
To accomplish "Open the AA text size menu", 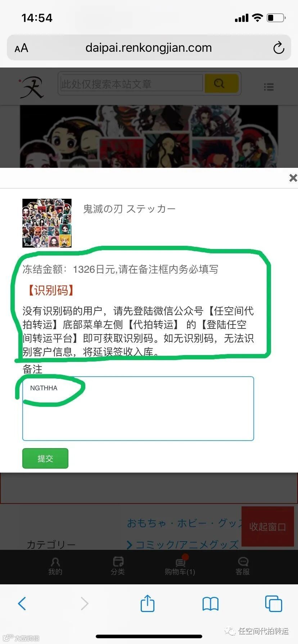I will (x=21, y=48).
